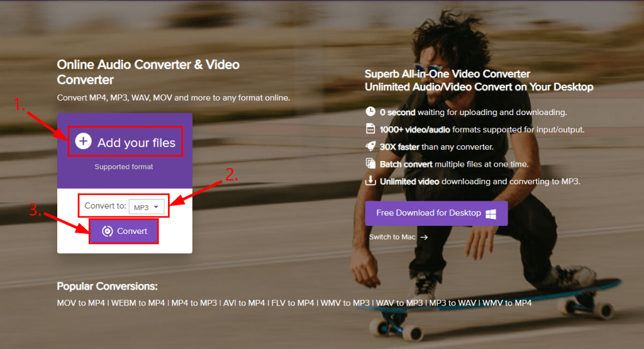The height and width of the screenshot is (349, 644).
Task: Click the clock icon beside 0 second
Action: 370,111
